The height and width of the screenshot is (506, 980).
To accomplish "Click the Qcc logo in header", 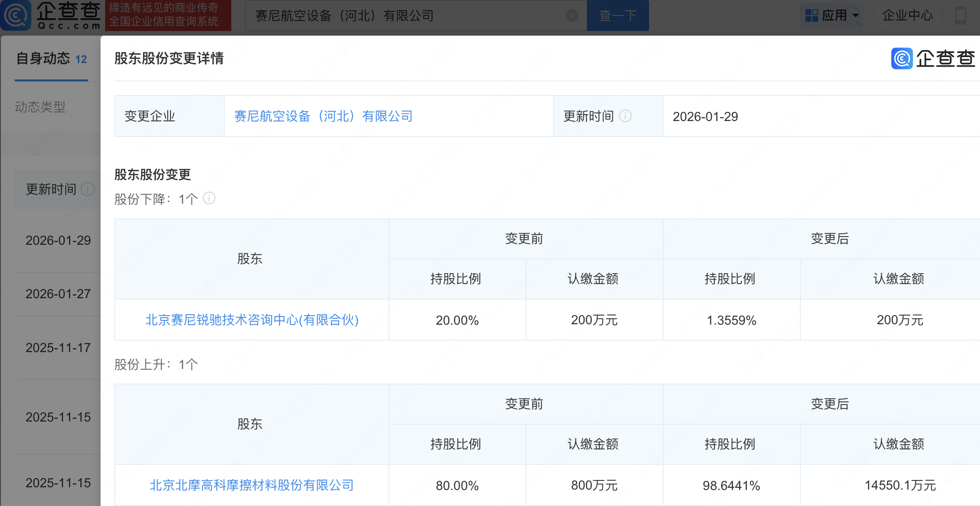I will pos(51,15).
